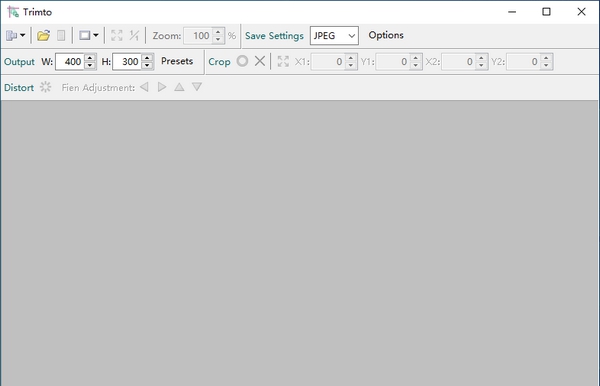Minimize the Trimto window
This screenshot has width=600, height=386.
click(512, 12)
